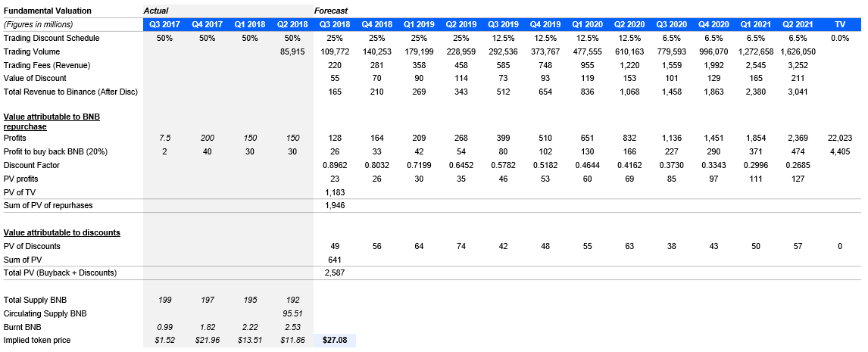Click the 'Trading Fees (Revenue)' row label
The width and height of the screenshot is (868, 352).
[46, 65]
